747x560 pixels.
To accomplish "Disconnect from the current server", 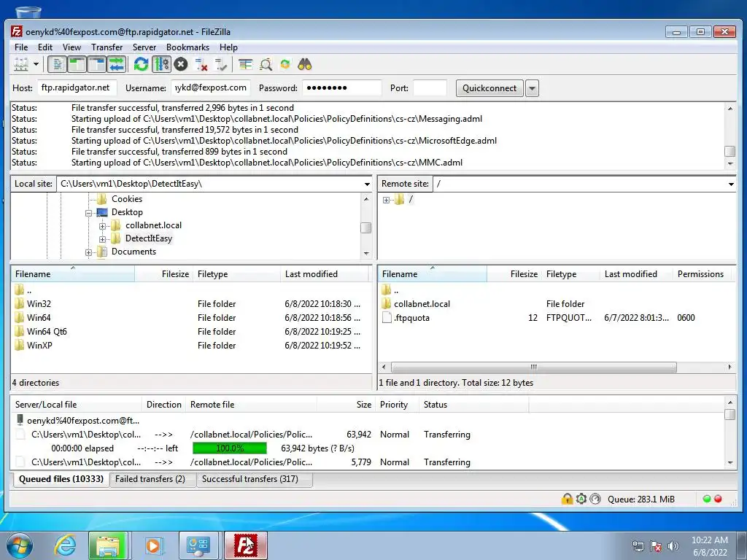I will (x=201, y=64).
